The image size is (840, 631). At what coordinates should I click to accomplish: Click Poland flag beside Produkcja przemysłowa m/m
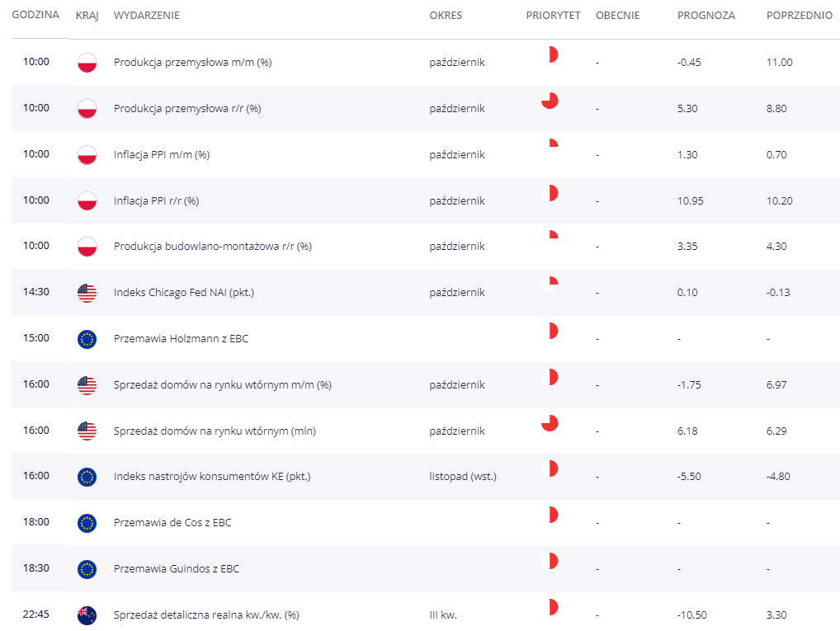pyautogui.click(x=87, y=63)
